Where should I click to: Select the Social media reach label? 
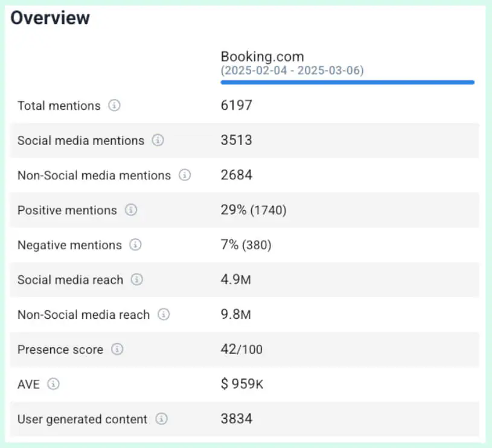tap(70, 280)
